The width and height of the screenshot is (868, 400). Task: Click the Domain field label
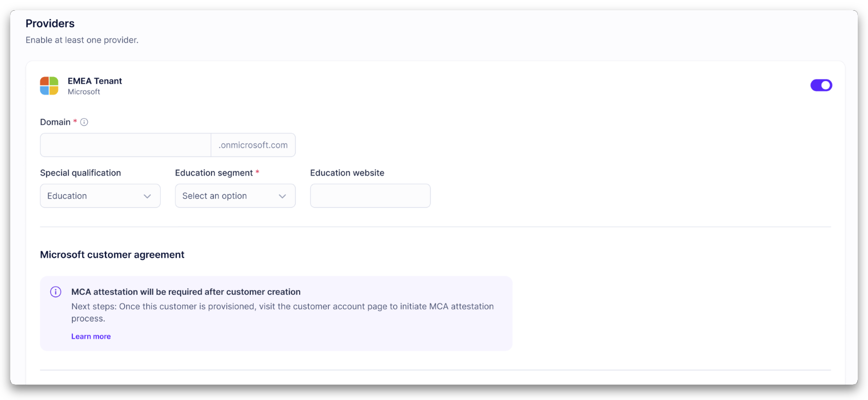(x=55, y=122)
